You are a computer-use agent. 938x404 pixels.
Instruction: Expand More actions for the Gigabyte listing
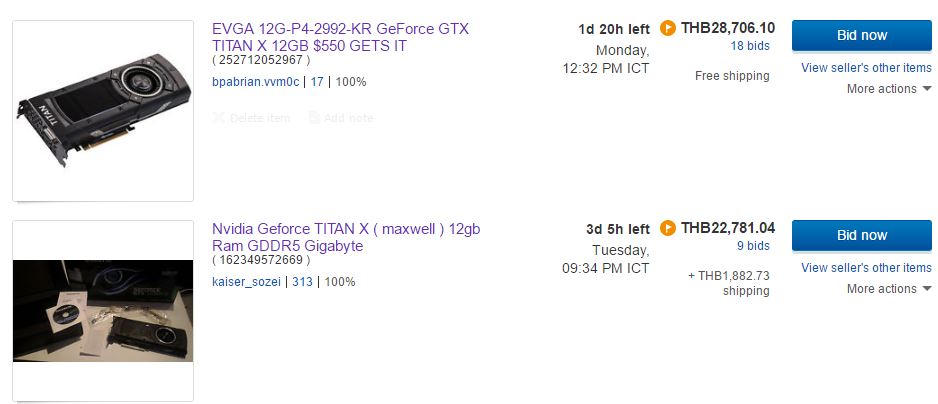[889, 289]
